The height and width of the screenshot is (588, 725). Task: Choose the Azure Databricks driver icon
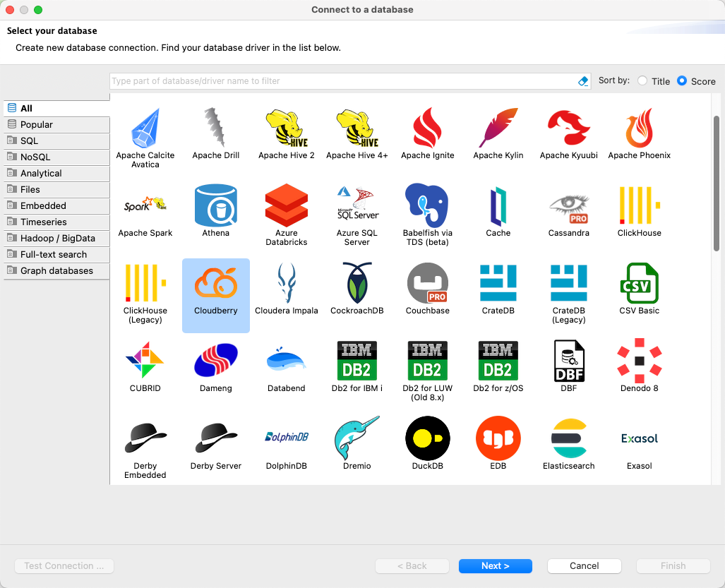[286, 205]
